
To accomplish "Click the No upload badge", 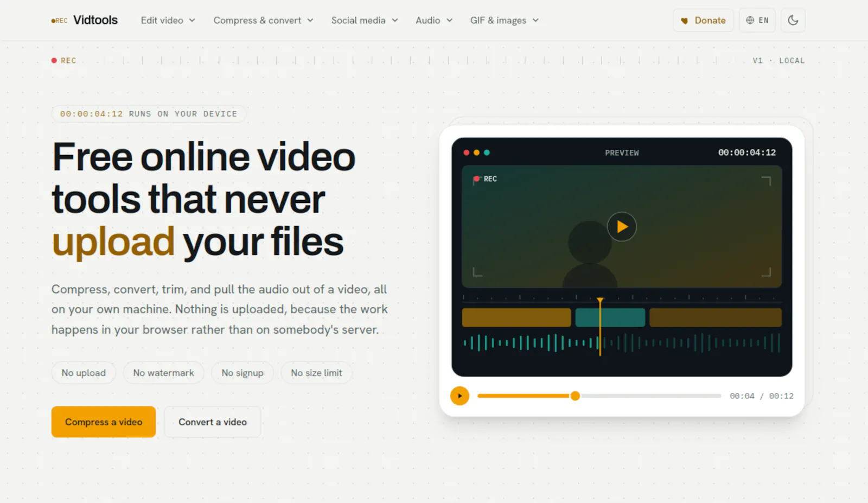I will tap(84, 373).
